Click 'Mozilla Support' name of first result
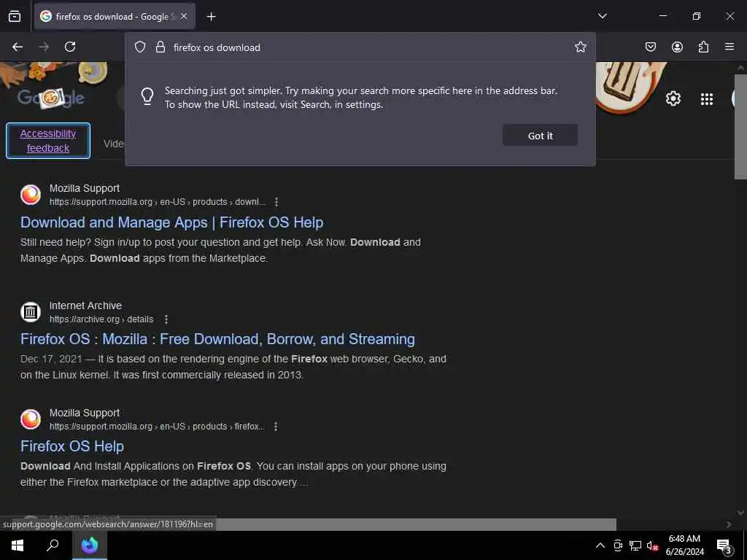This screenshot has height=560, width=747. coord(85,188)
